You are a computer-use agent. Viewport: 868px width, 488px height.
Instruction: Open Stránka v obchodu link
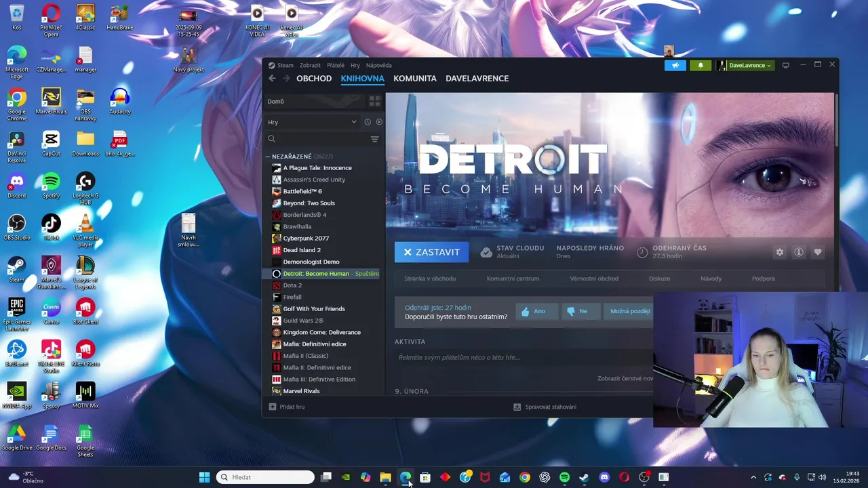(430, 279)
